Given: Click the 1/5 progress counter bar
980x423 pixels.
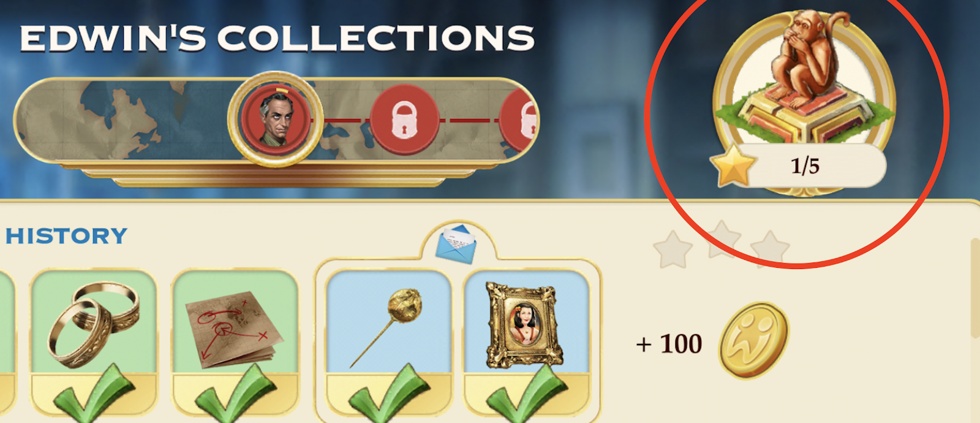Looking at the screenshot, I should click(x=804, y=166).
